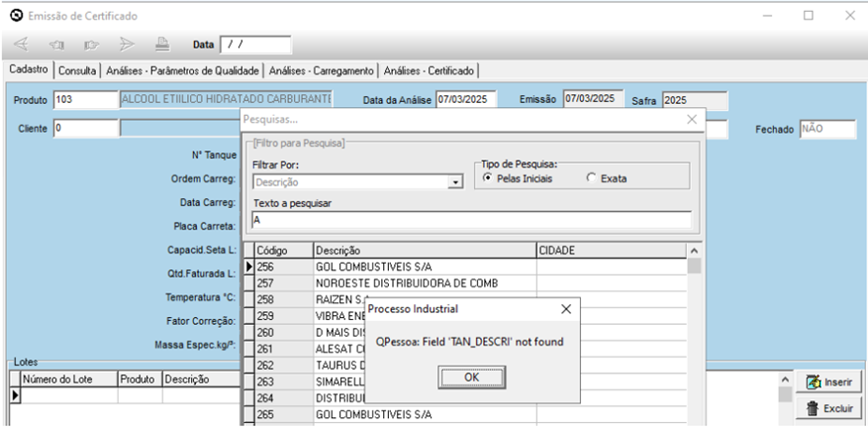
Task: Go to last record arrow icon
Action: point(128,45)
